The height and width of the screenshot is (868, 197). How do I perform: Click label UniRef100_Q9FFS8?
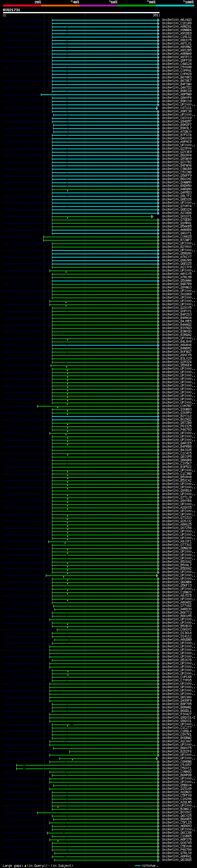click(177, 61)
